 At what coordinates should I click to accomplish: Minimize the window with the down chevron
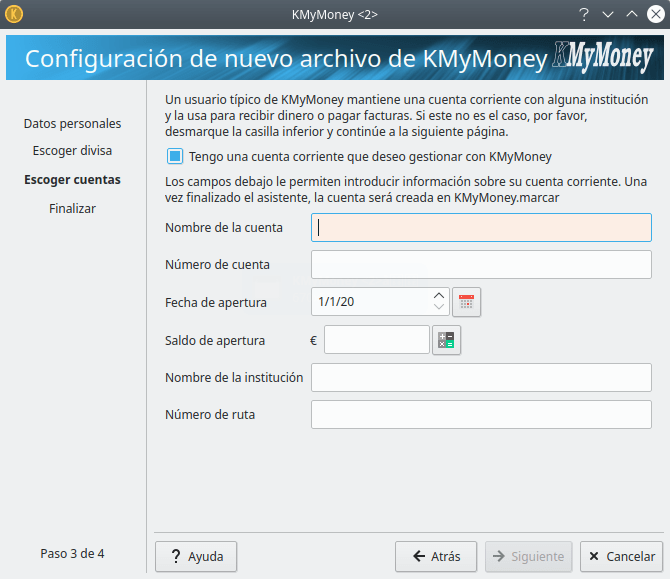[608, 15]
